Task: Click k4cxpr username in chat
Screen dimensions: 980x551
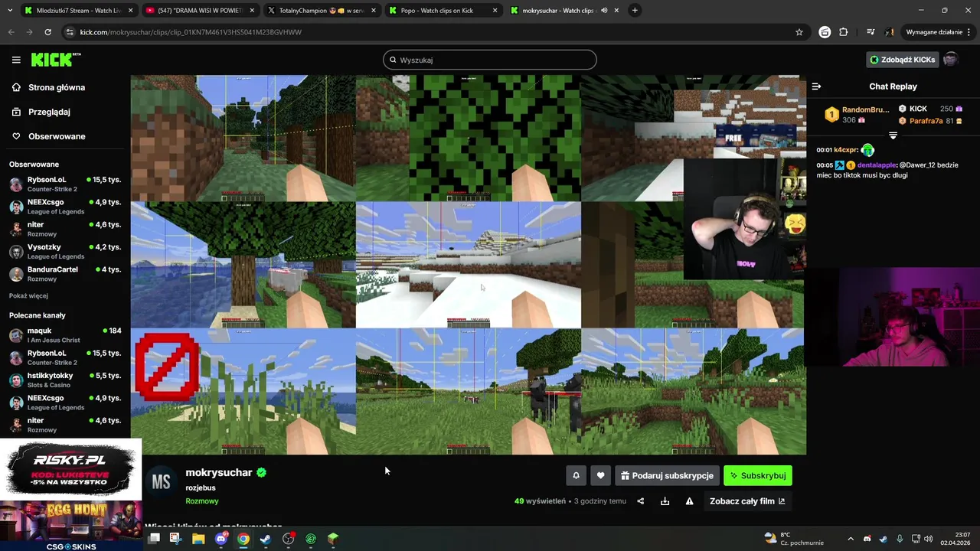Action: pyautogui.click(x=846, y=150)
